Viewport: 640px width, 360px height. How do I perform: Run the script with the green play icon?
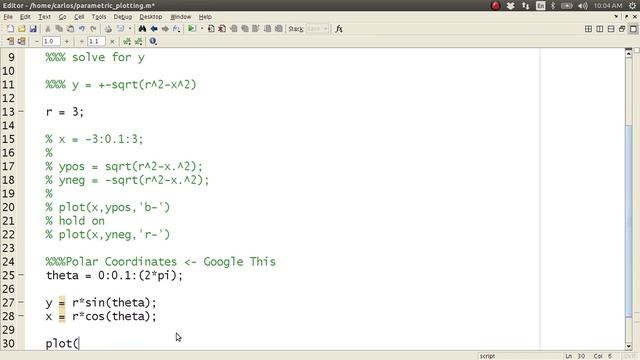(x=191, y=29)
